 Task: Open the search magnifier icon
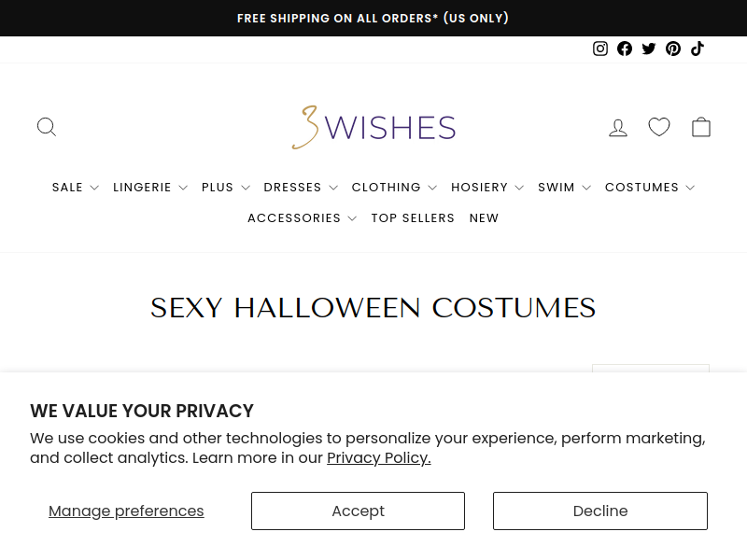(46, 127)
